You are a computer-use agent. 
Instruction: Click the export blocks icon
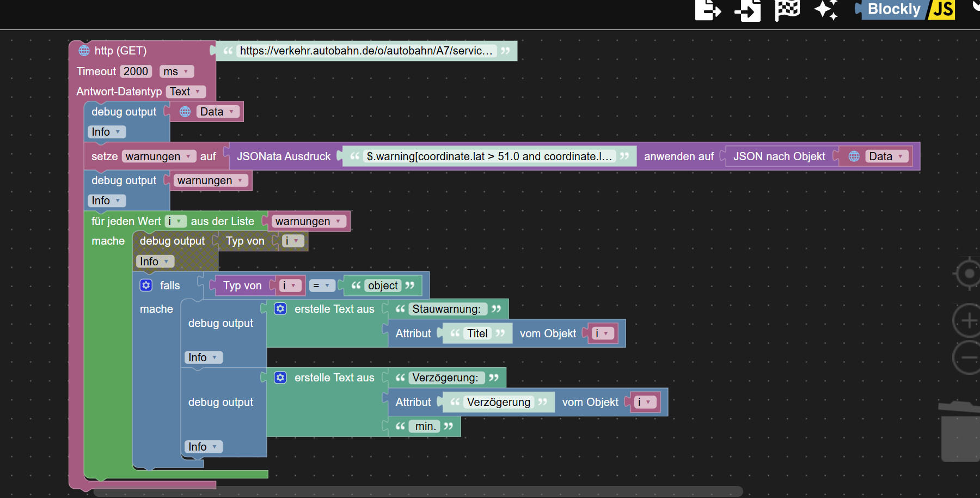tap(708, 10)
